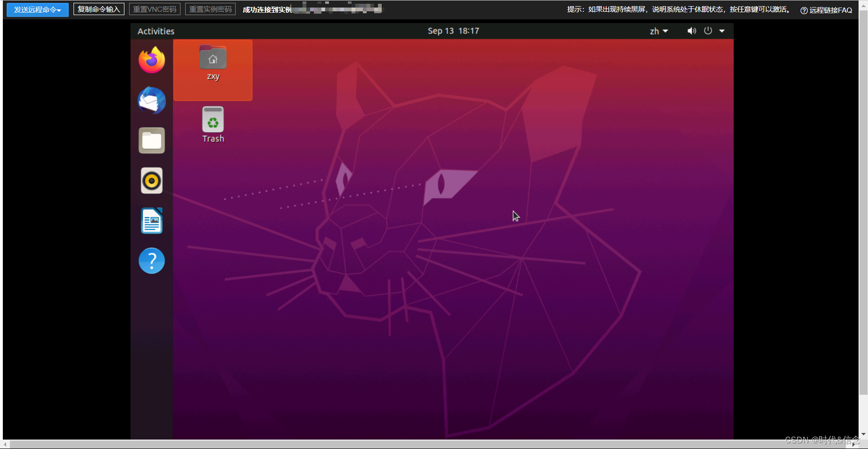The height and width of the screenshot is (449, 868).
Task: Click the horizontal scrollbar left arrow
Action: coord(6,444)
